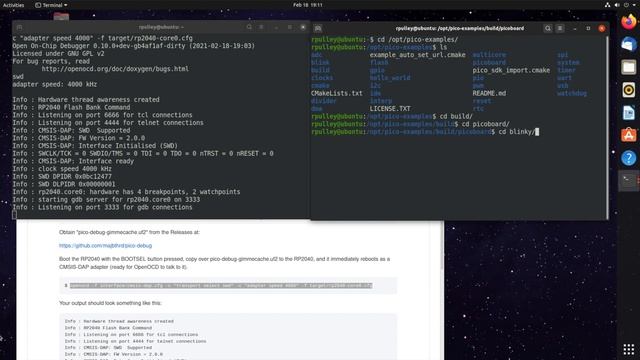640x360 pixels.
Task: Show Applications grid at dock bottom
Action: point(629,349)
